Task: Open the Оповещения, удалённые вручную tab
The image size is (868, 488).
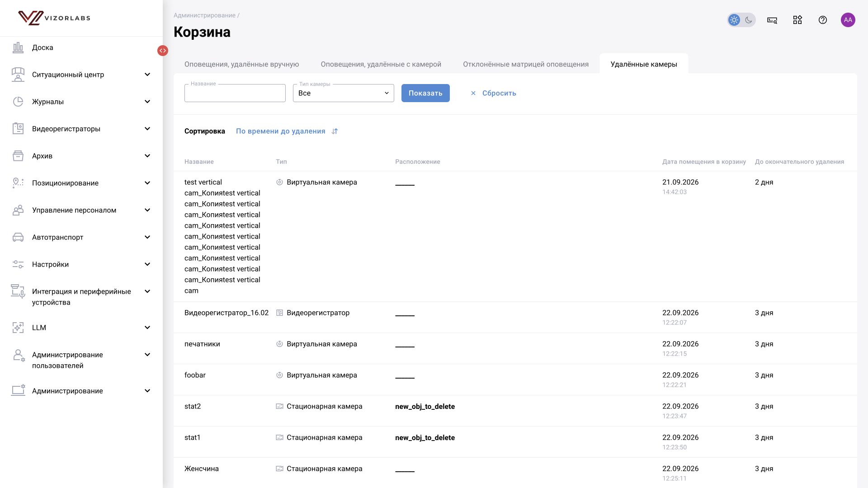Action: (x=241, y=64)
